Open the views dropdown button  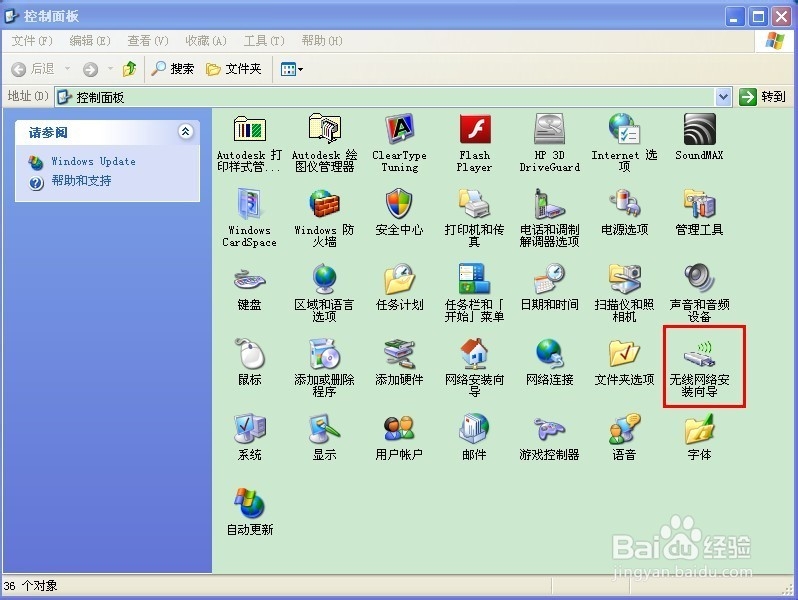[292, 69]
